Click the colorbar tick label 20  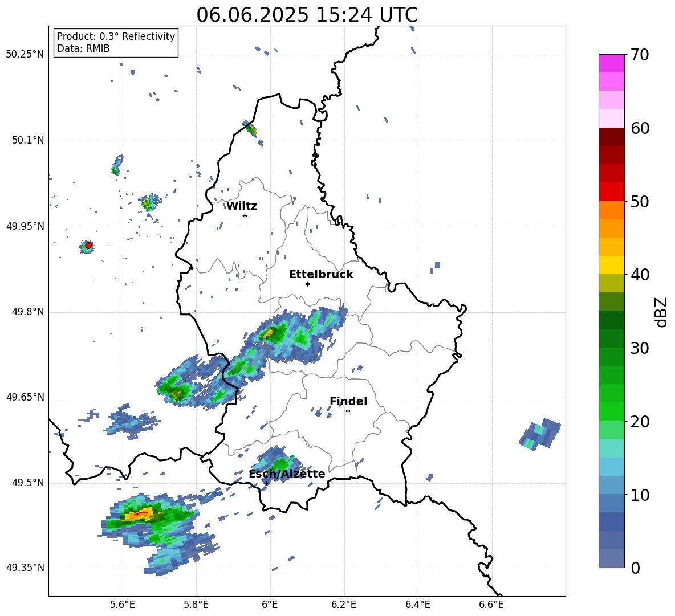tap(640, 421)
